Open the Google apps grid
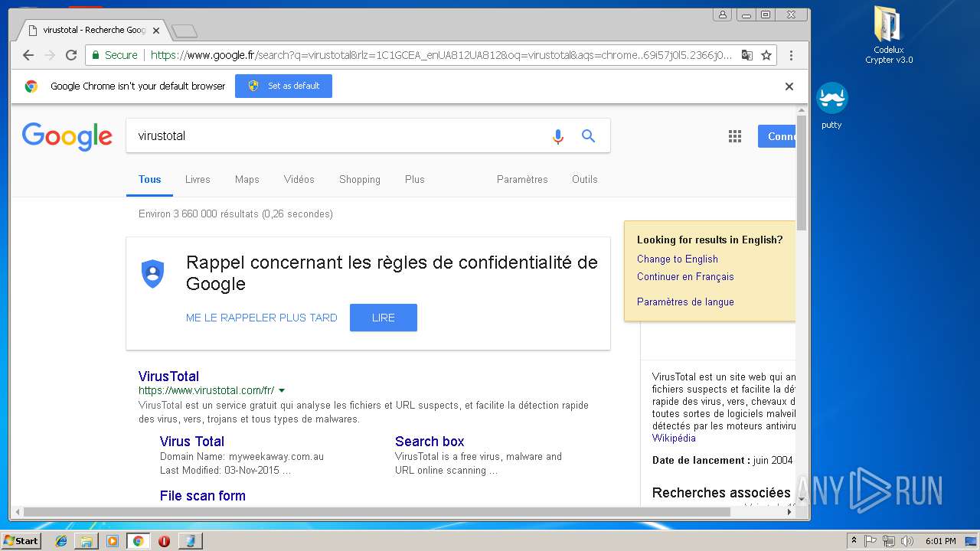 click(x=735, y=136)
